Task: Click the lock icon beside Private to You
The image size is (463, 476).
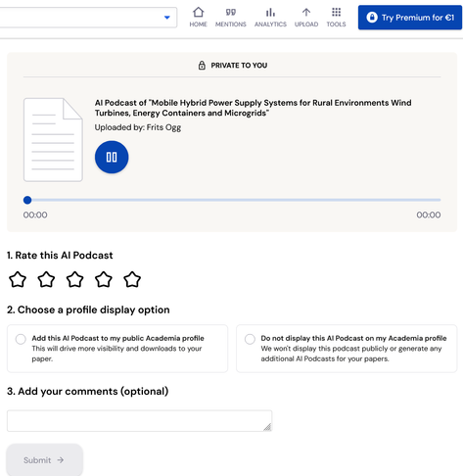Action: coord(202,66)
